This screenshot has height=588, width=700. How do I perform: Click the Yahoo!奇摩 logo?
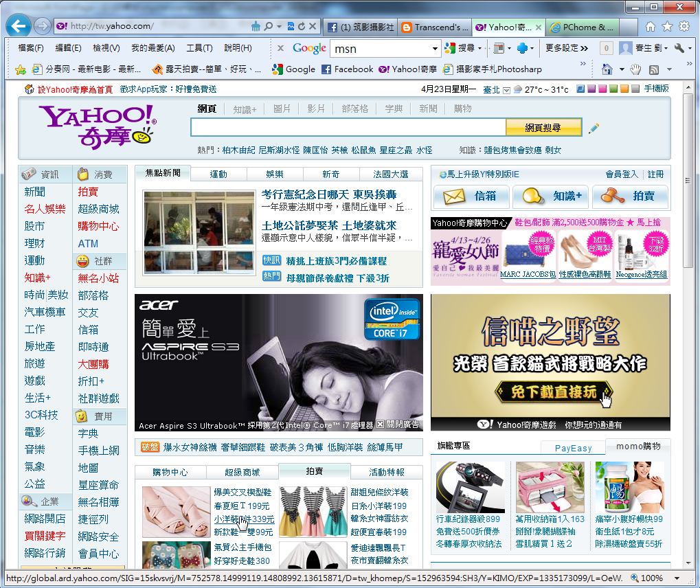[98, 127]
